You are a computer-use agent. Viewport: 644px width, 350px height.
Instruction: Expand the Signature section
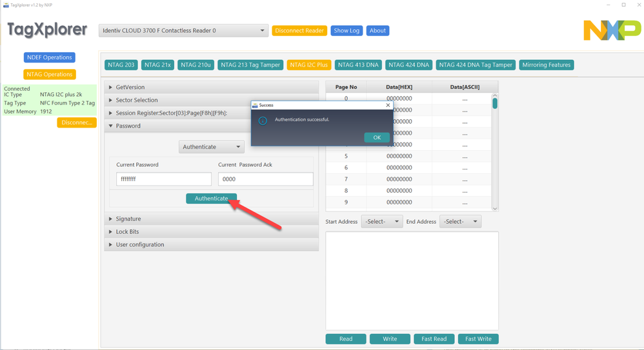tap(212, 219)
